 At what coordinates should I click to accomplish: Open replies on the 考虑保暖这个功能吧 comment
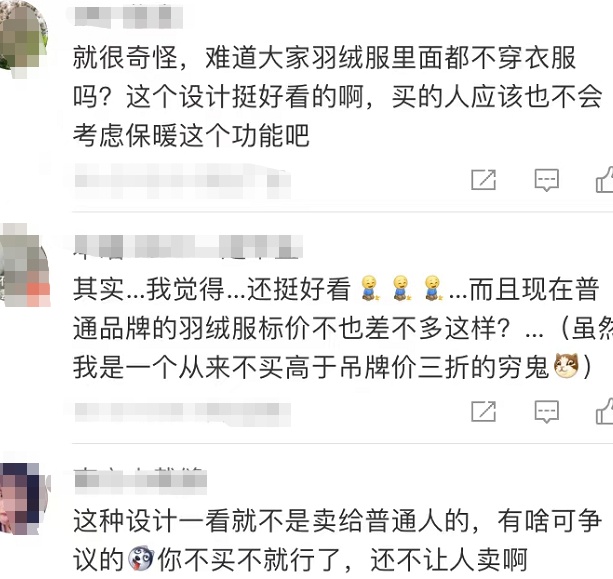[547, 180]
